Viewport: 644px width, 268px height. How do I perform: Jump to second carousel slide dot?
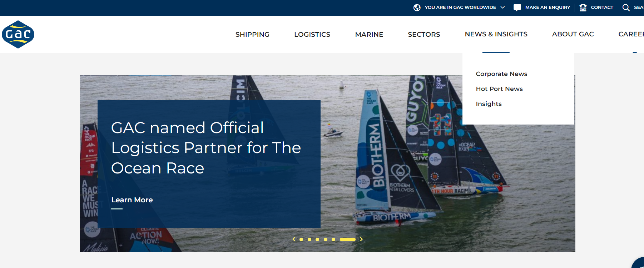pyautogui.click(x=309, y=239)
